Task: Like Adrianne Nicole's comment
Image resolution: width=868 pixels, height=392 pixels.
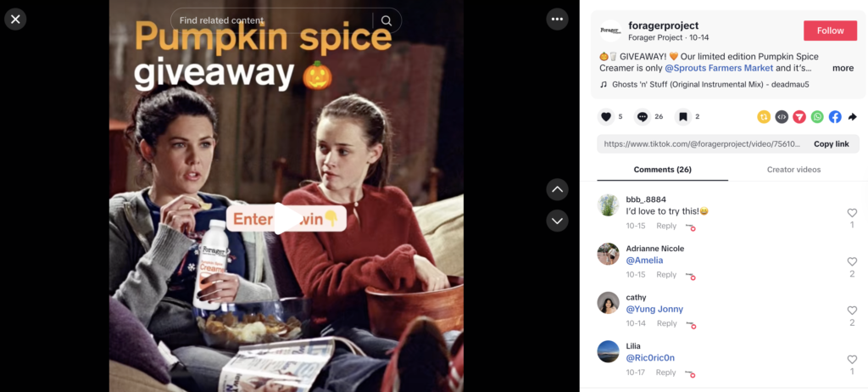Action: coord(852,261)
